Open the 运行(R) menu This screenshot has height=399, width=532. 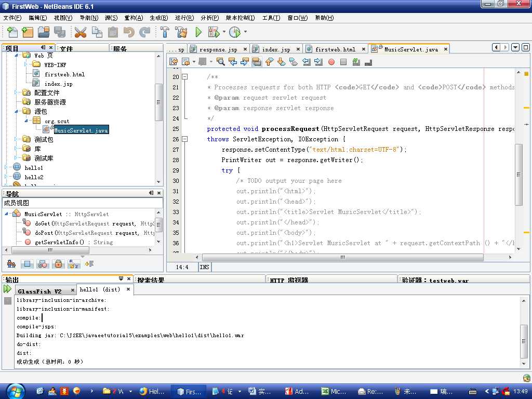click(x=184, y=18)
